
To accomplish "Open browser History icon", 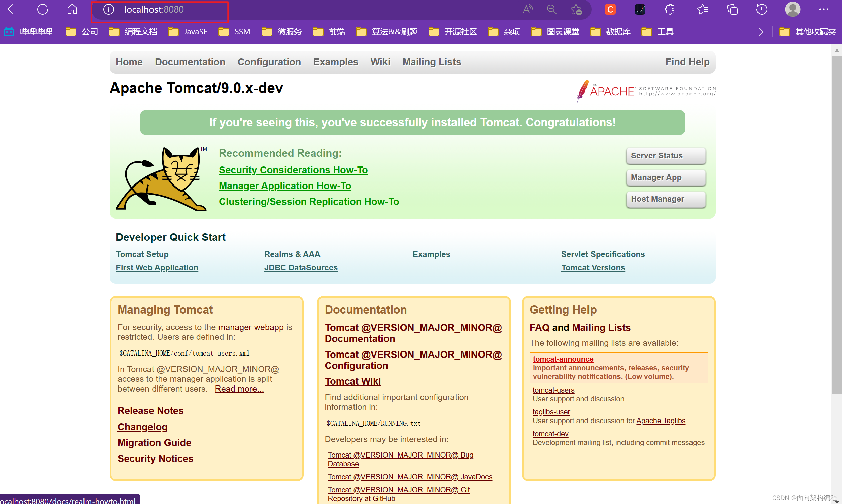I will click(x=762, y=9).
